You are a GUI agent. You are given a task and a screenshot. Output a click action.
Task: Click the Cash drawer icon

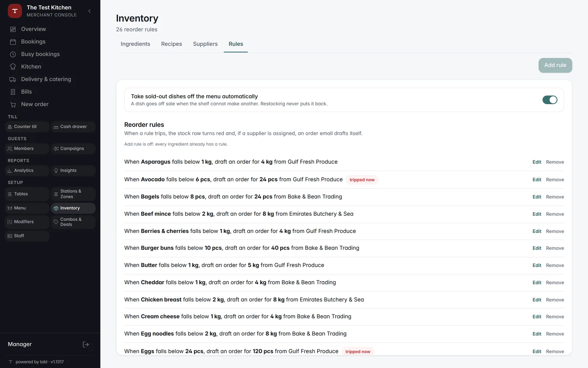point(56,127)
